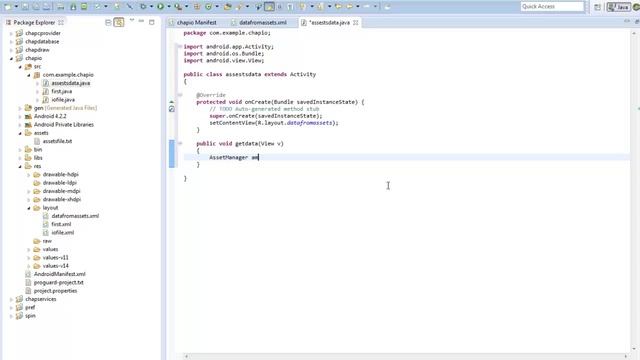The height and width of the screenshot is (360, 640).
Task: Open the Android SDK Manager icon
Action: pyautogui.click(x=73, y=7)
